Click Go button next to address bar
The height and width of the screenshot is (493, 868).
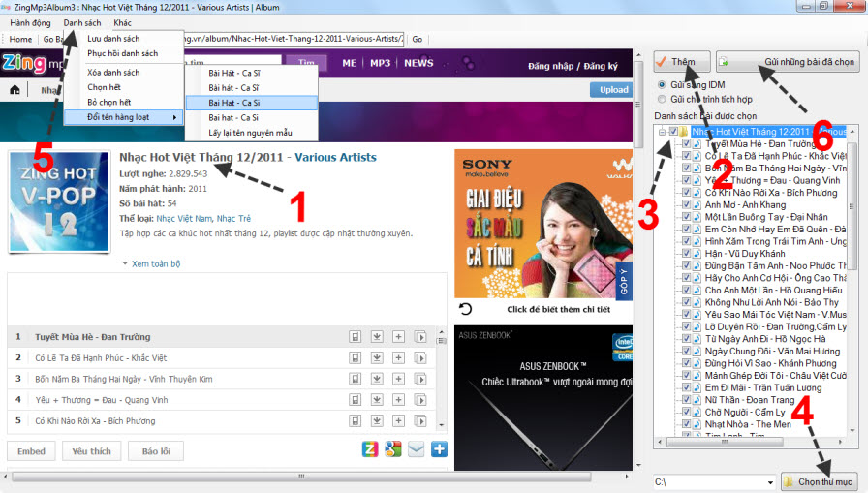point(417,40)
